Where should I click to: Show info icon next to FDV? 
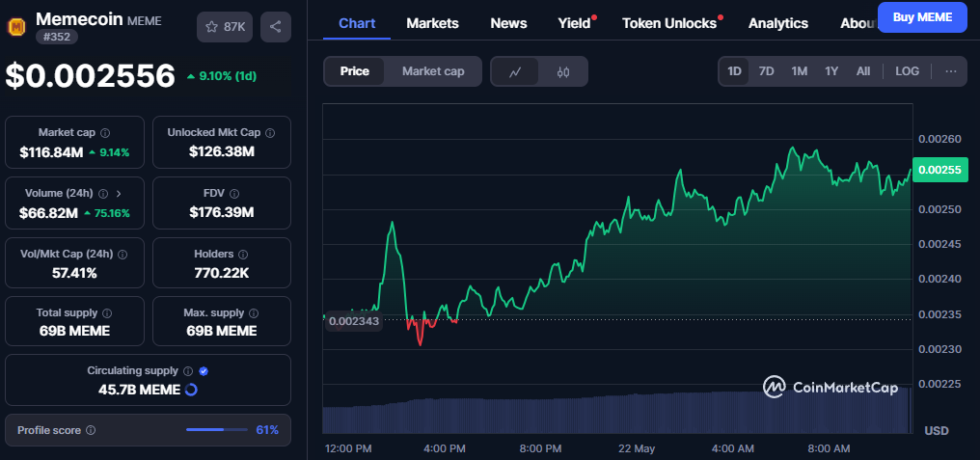(x=233, y=194)
